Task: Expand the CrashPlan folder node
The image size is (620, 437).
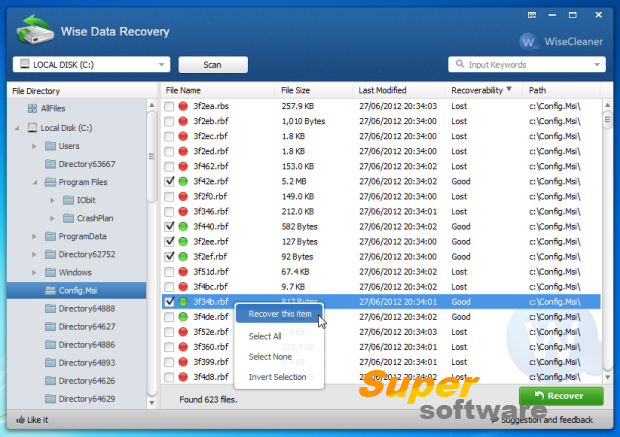Action: (x=52, y=218)
